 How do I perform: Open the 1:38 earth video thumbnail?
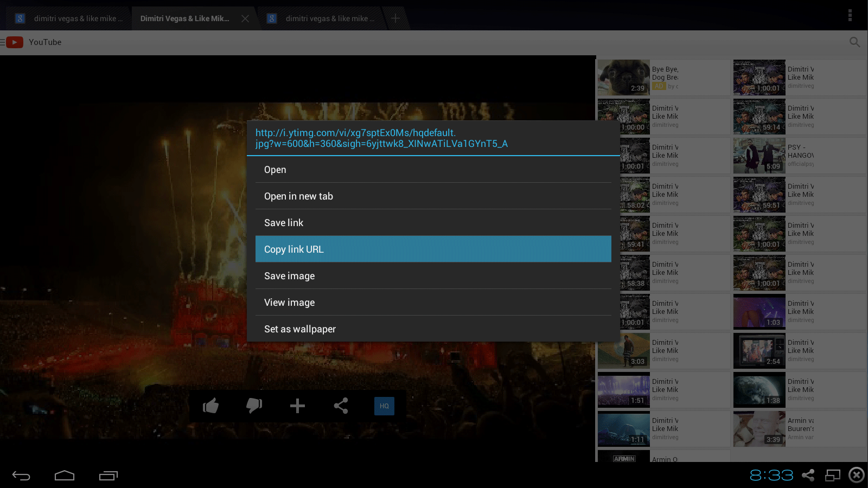click(759, 390)
